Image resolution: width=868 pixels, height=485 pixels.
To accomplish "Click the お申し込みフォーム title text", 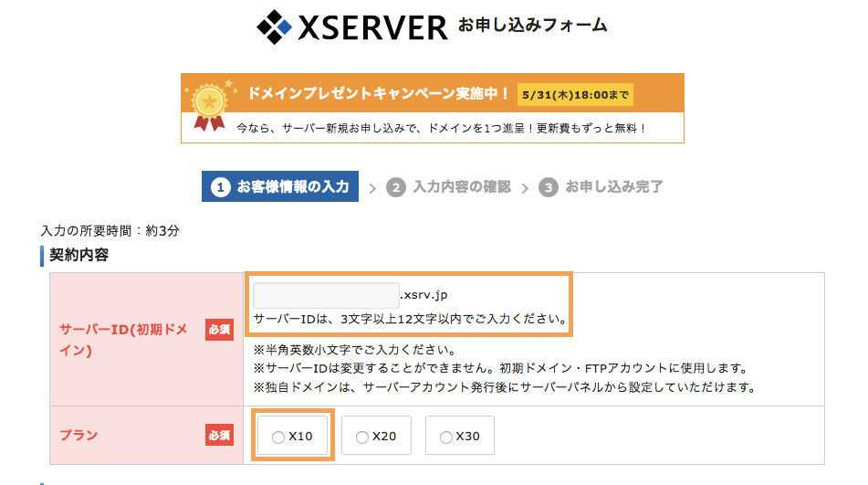I will point(532,25).
